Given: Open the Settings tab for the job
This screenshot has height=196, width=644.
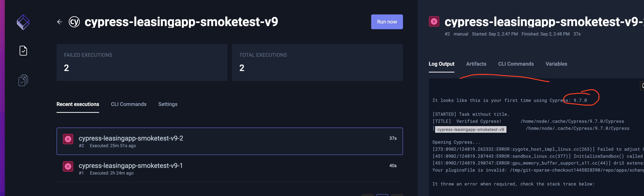Looking at the screenshot, I should click(168, 104).
